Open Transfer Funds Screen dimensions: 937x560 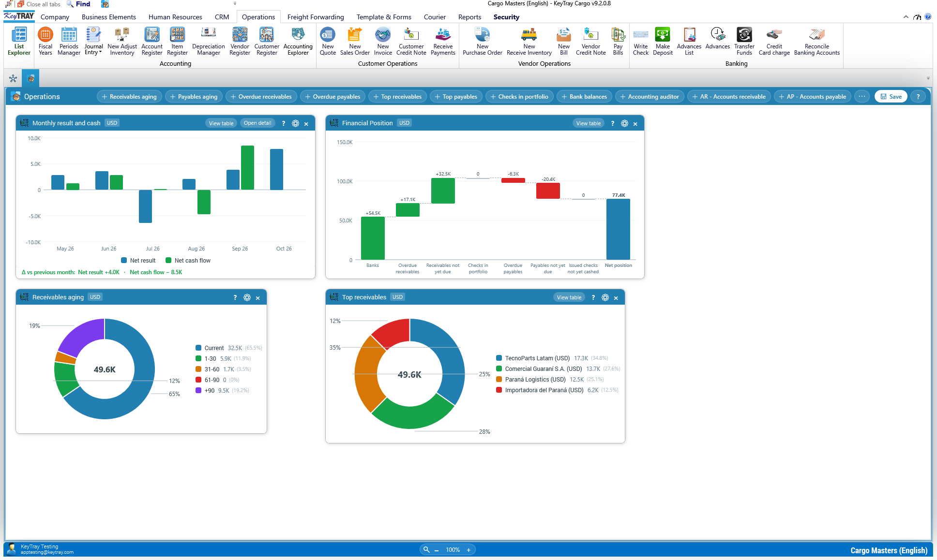click(x=744, y=41)
